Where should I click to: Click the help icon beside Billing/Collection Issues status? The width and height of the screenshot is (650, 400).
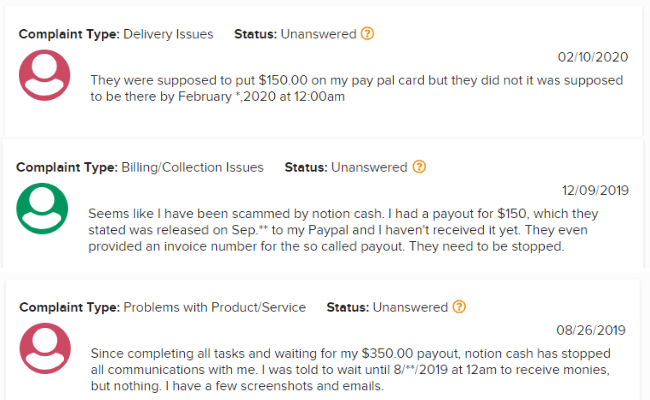[x=419, y=167]
